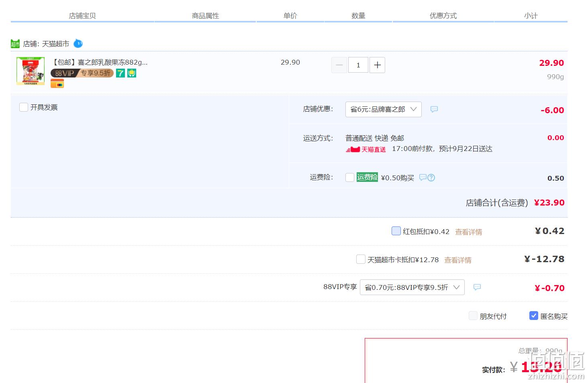This screenshot has width=588, height=383.
Task: Open 查看详情 link for 天猫超市卡抵扣
Action: [458, 260]
